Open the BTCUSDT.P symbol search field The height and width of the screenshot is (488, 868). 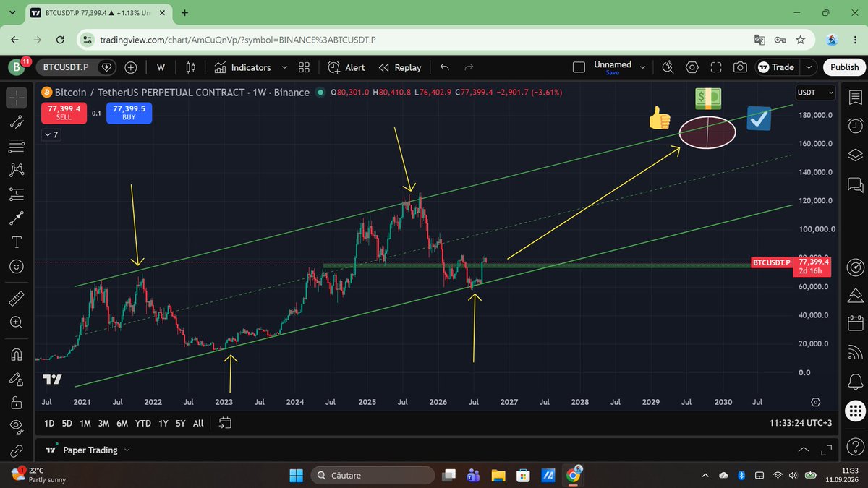click(x=77, y=67)
